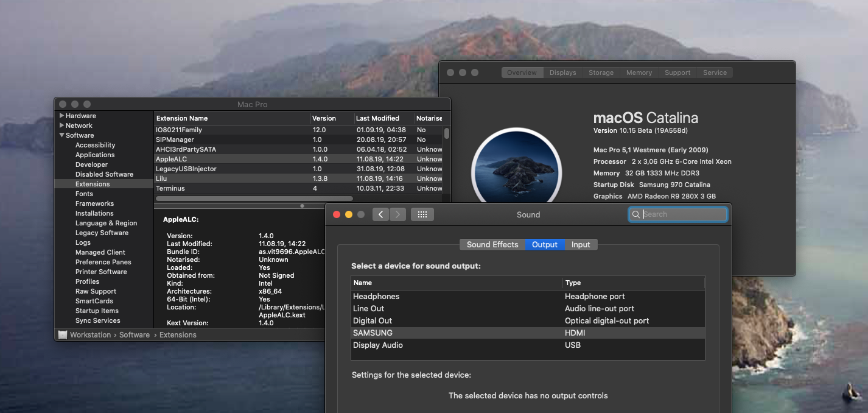Expand the Network section in System Information

coord(61,125)
